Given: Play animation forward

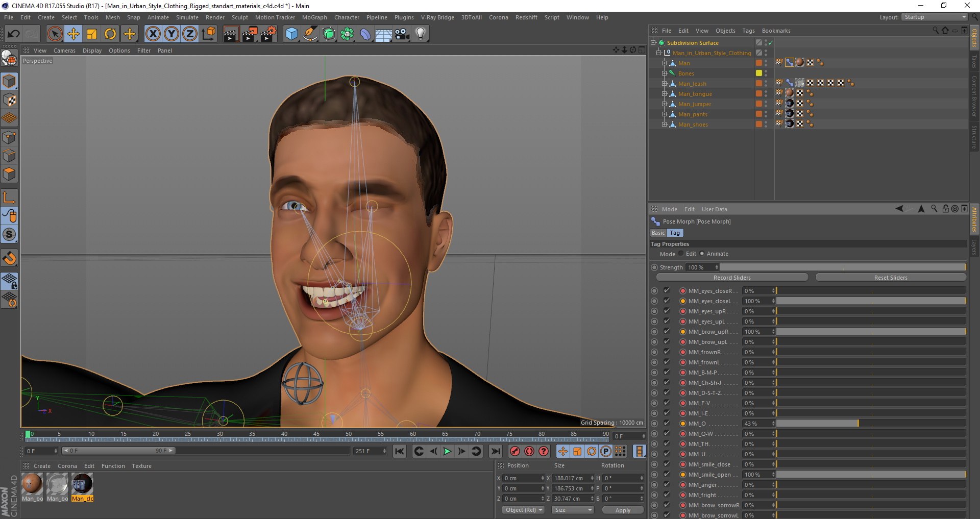Looking at the screenshot, I should coord(447,451).
